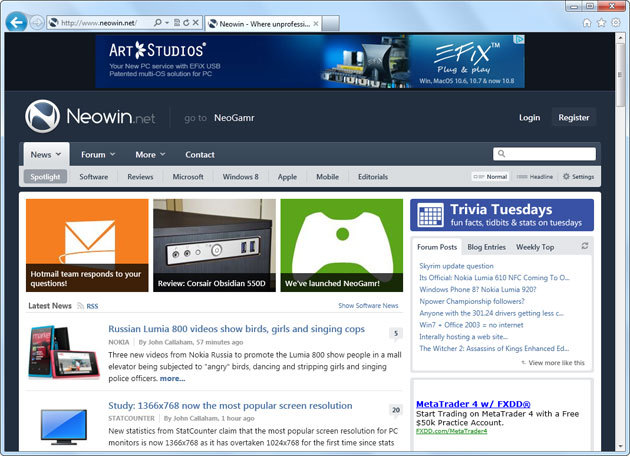Select the Windows 8 category tab
This screenshot has height=456, width=630.
coord(241,177)
